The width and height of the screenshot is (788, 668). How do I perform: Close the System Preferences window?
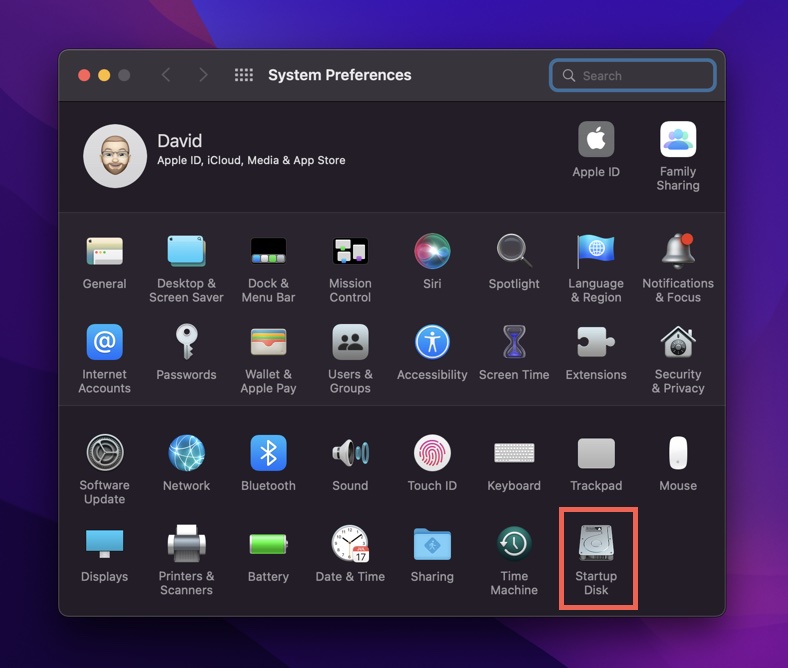click(84, 75)
